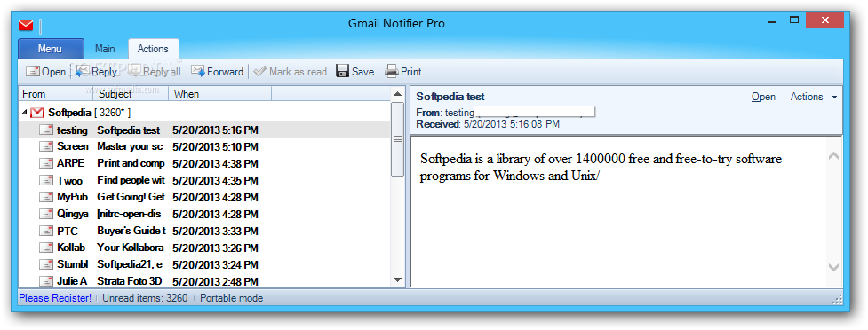Click the 5/20/2013 4:38 PM date cell

pyautogui.click(x=215, y=163)
